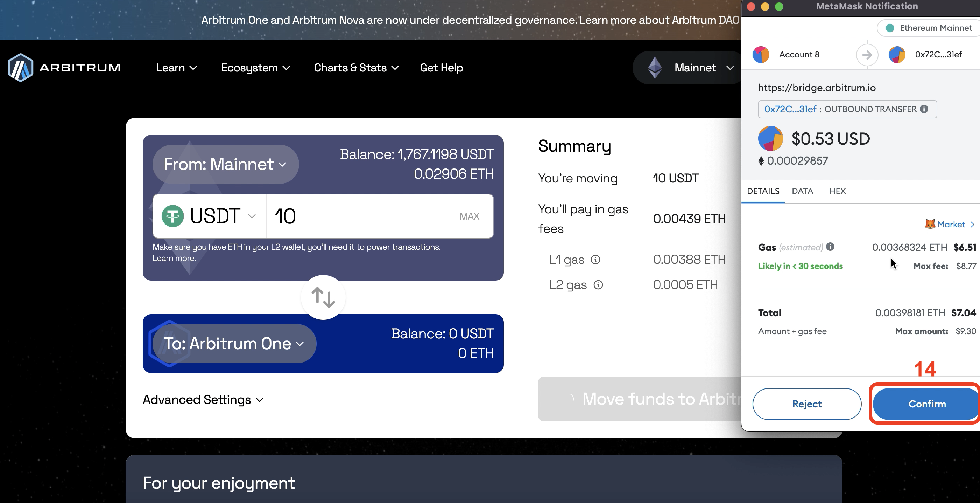Open the To: Arbitrum One selector
Screen dimensions: 980x503
pyautogui.click(x=234, y=344)
